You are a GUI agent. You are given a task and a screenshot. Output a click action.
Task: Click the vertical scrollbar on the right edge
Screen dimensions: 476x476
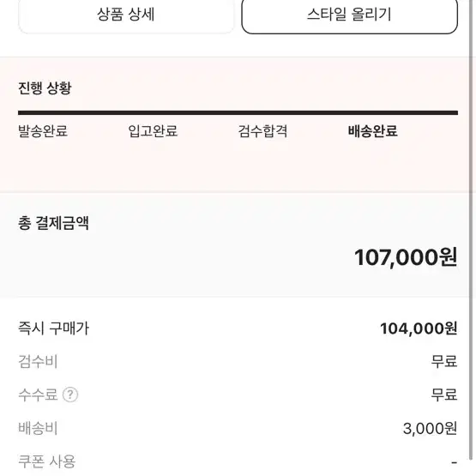coord(471,231)
